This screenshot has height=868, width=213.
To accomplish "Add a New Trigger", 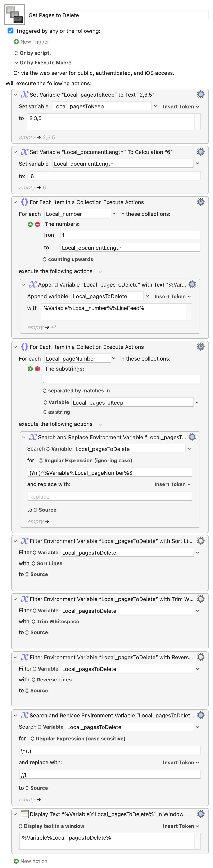I will coord(31,42).
